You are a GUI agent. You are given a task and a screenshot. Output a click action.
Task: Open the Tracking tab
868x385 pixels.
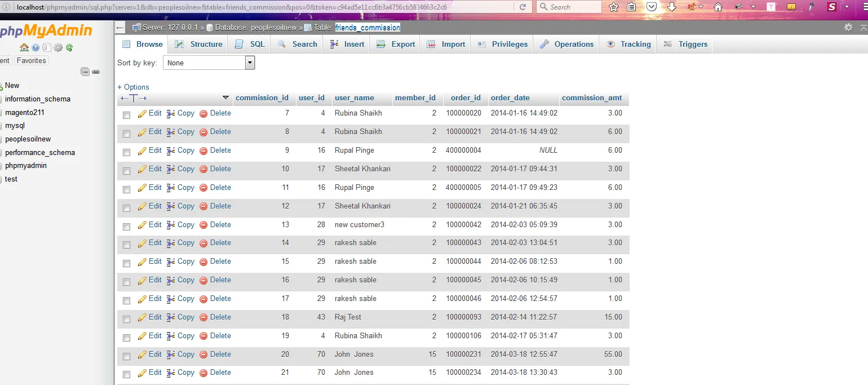pyautogui.click(x=628, y=44)
